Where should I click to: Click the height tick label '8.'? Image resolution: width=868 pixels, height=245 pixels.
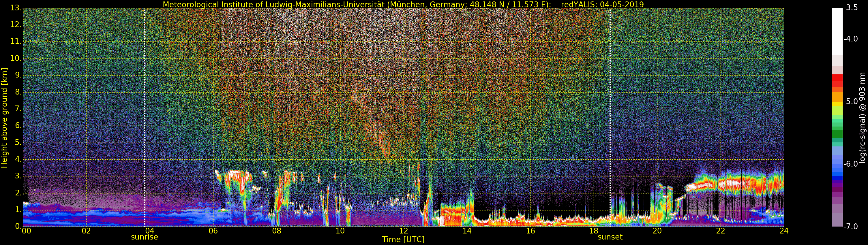point(18,92)
